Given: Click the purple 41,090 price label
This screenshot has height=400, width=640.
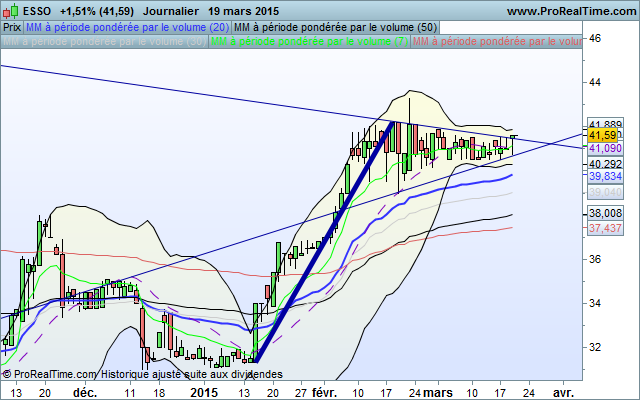Looking at the screenshot, I should point(605,148).
